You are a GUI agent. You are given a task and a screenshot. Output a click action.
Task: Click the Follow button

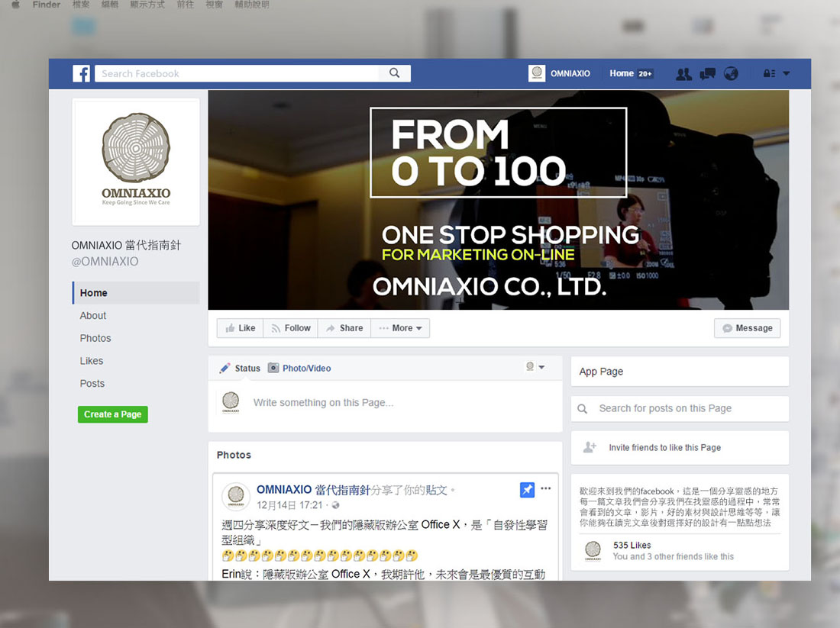pos(290,328)
